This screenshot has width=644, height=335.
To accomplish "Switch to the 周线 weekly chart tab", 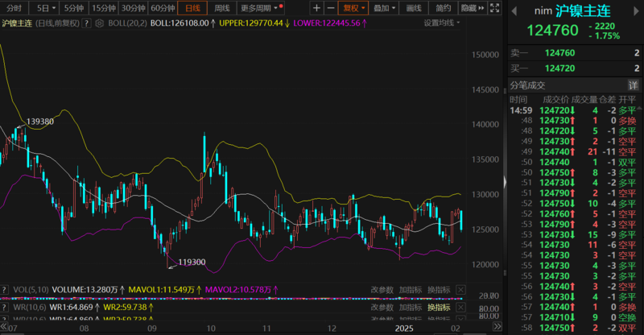I will click(222, 8).
